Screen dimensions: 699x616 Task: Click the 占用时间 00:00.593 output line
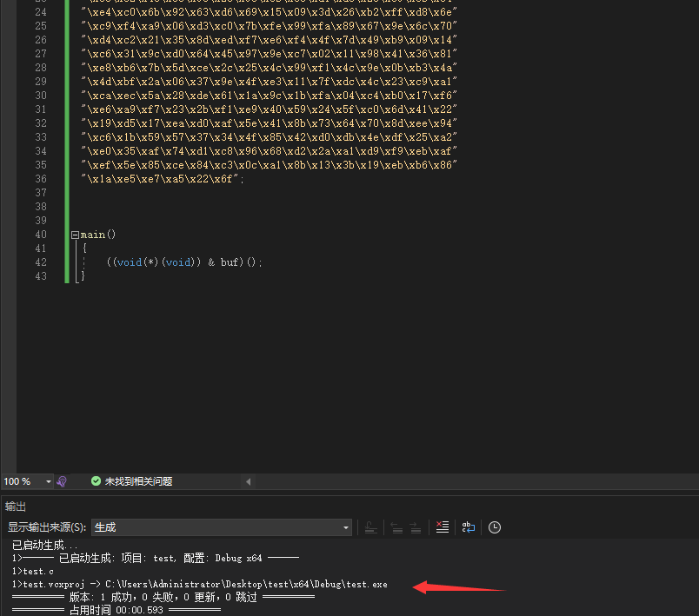click(x=116, y=610)
